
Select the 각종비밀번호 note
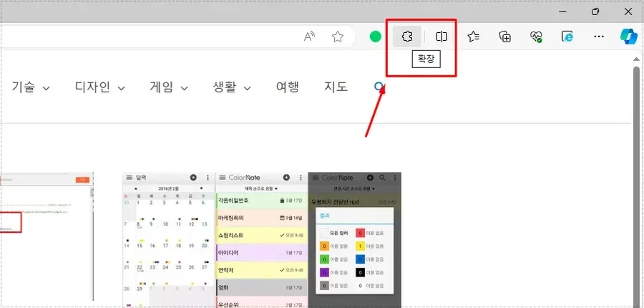(x=261, y=201)
